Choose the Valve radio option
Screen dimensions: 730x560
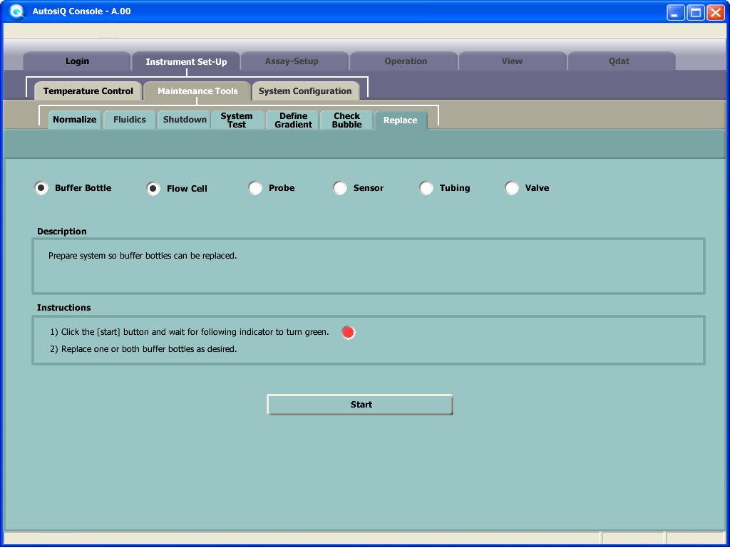coord(512,188)
